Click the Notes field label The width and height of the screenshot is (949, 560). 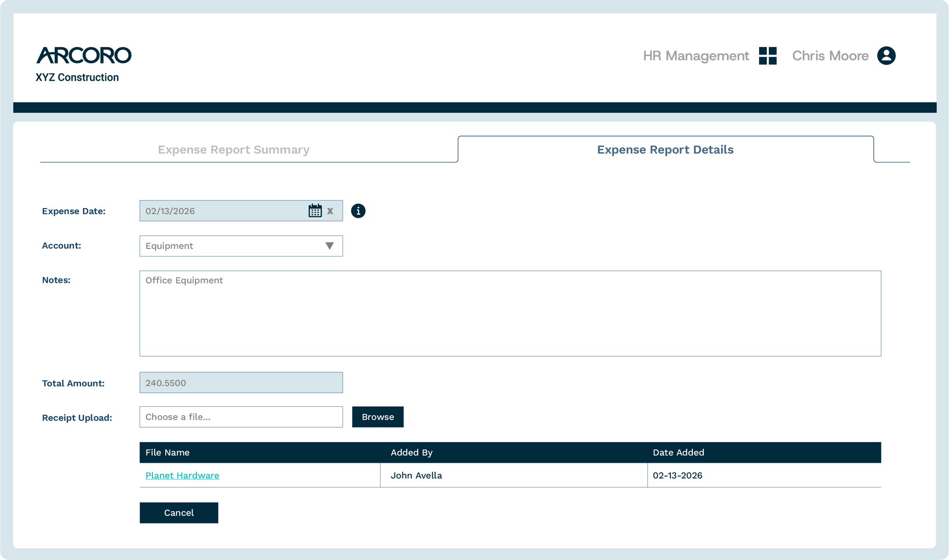coord(56,280)
